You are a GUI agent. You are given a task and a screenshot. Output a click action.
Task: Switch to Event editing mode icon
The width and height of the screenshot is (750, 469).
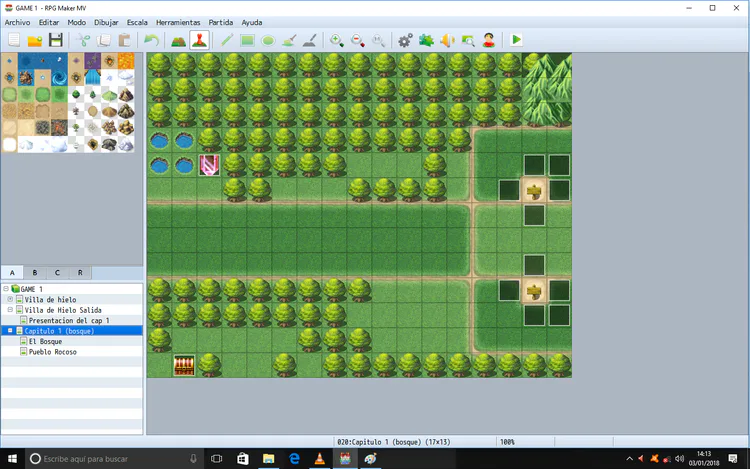click(x=199, y=40)
